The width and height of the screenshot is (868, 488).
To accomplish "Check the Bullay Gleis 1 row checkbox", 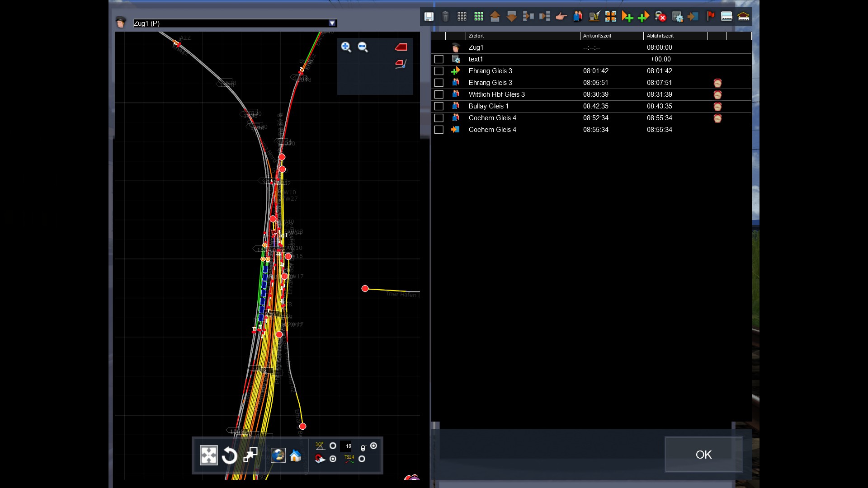I will coord(439,106).
